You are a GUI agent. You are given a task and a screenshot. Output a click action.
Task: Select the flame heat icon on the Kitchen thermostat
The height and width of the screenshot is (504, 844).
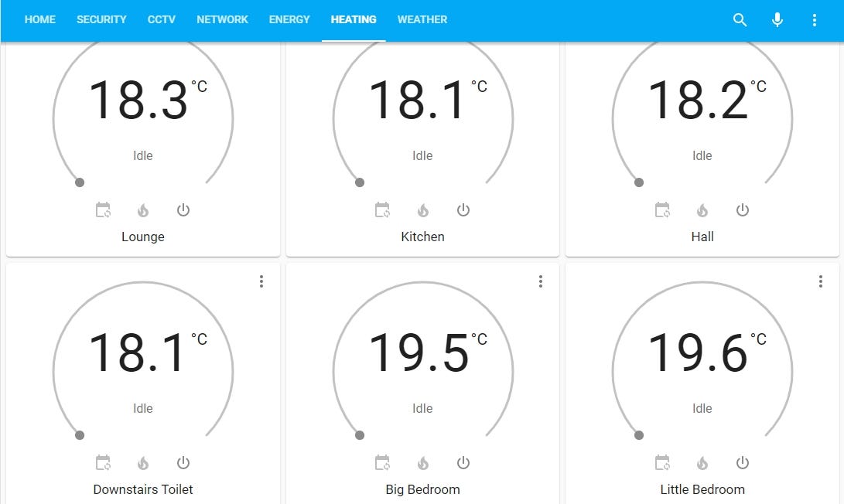[422, 209]
